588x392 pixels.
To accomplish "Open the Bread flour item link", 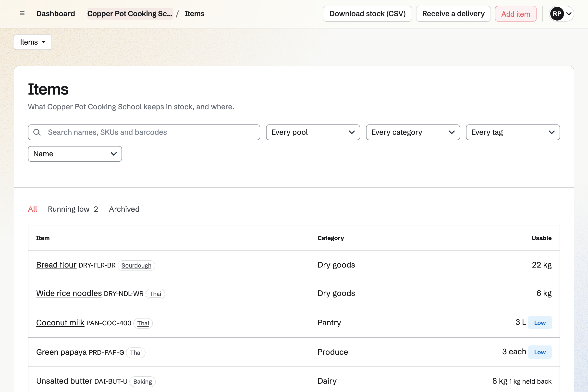I will click(x=56, y=265).
